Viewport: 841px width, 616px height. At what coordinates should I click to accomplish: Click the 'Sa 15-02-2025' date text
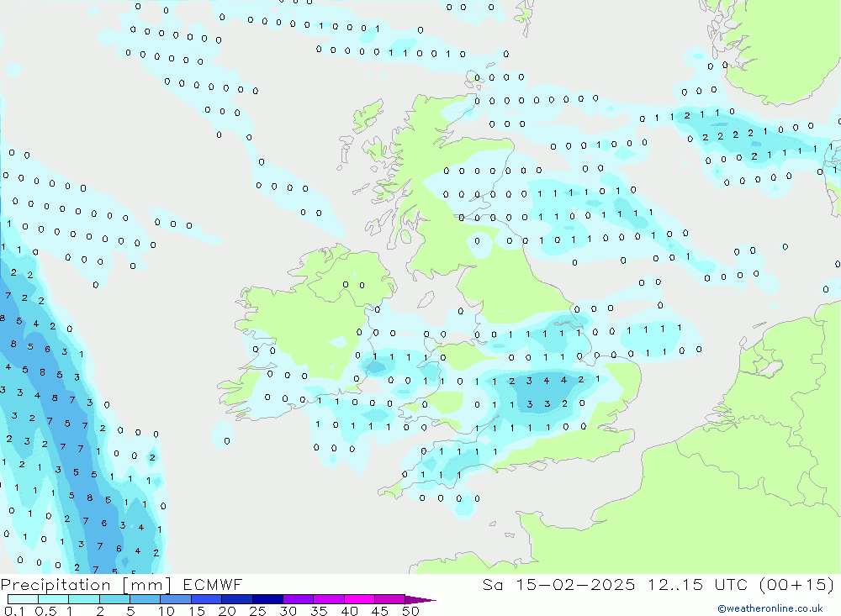click(x=558, y=584)
